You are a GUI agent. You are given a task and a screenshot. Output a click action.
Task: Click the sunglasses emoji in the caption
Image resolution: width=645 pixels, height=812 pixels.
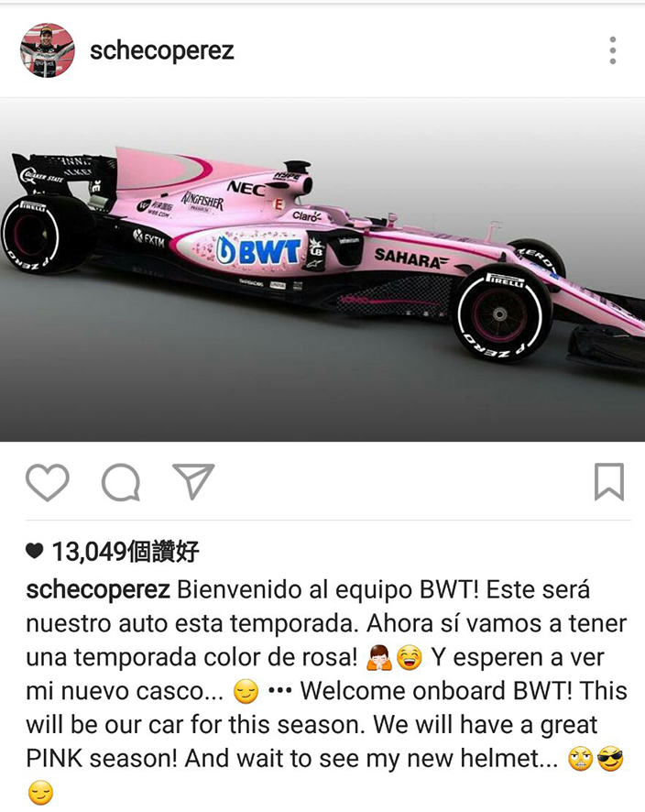coord(611,760)
